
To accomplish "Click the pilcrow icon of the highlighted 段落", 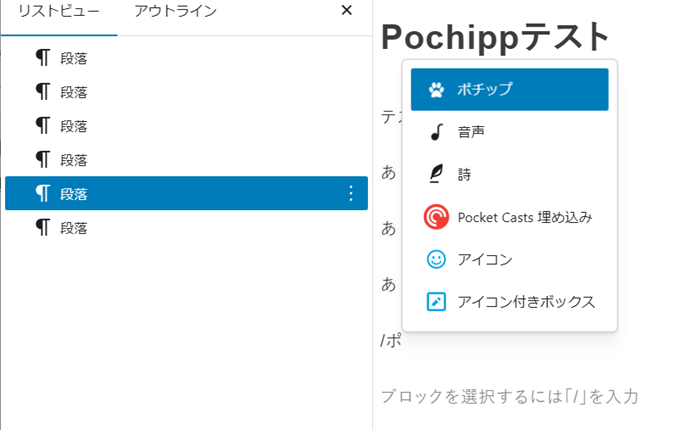I will [x=43, y=193].
